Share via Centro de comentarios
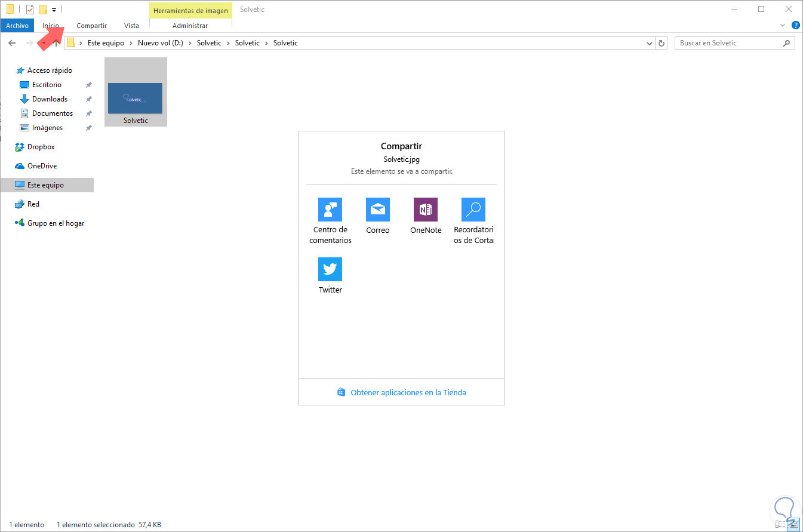This screenshot has width=803, height=532. [330, 221]
